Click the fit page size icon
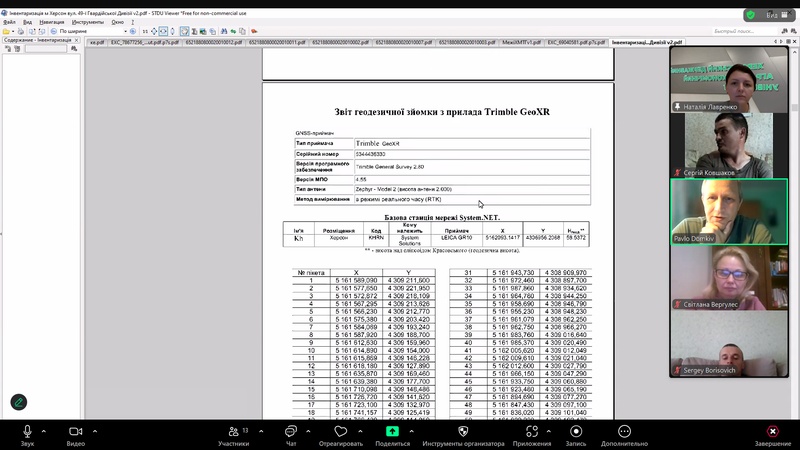Screen dimensions: 800x450 pyautogui.click(x=154, y=31)
